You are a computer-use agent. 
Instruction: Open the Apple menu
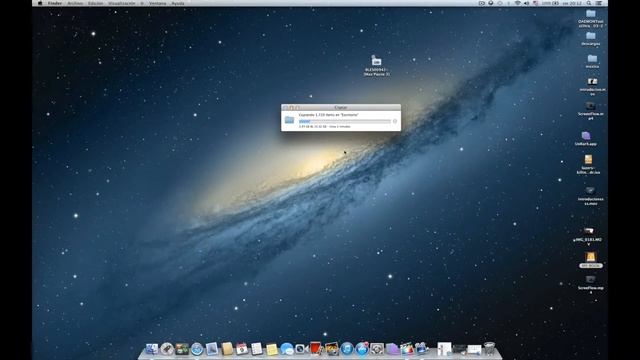click(40, 3)
